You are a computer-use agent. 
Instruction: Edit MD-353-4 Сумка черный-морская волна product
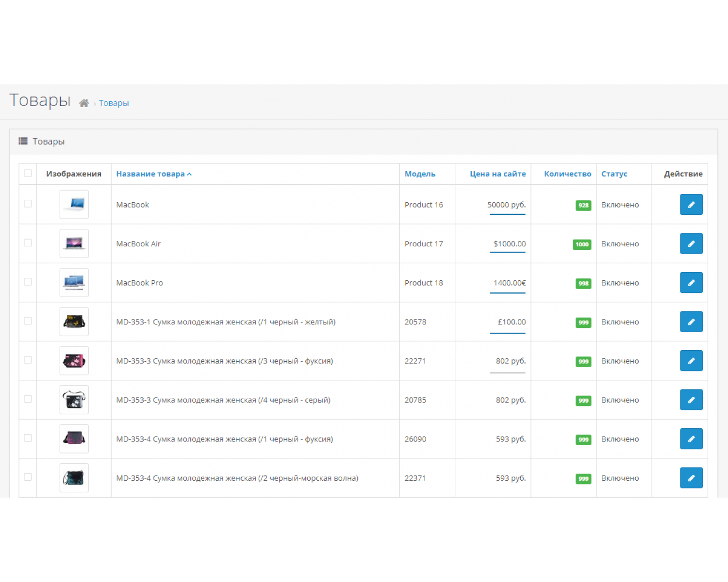[x=691, y=478]
